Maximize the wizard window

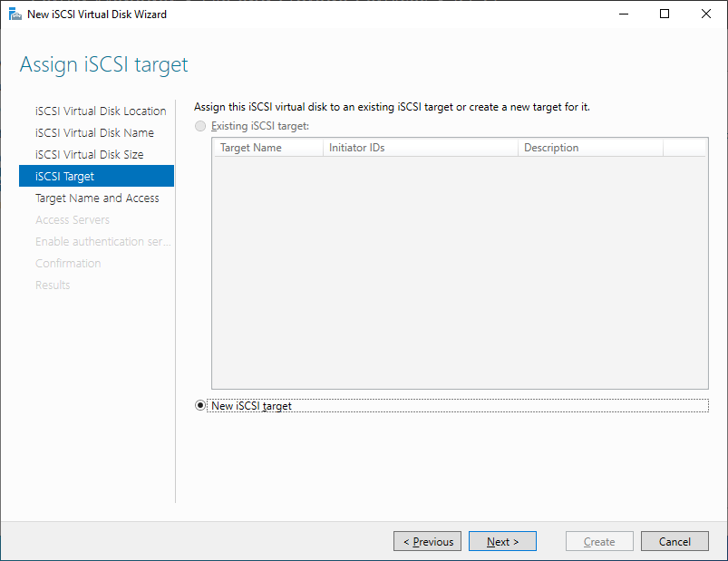665,14
